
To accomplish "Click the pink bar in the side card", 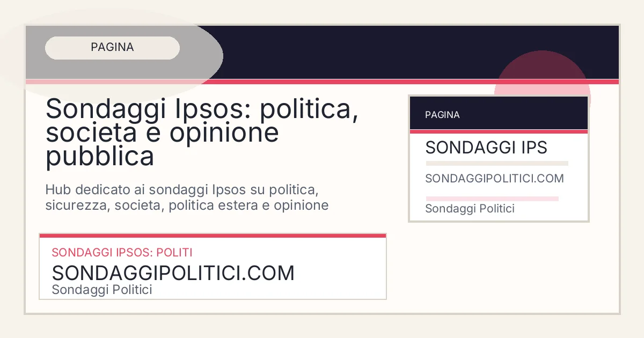I will (492, 199).
